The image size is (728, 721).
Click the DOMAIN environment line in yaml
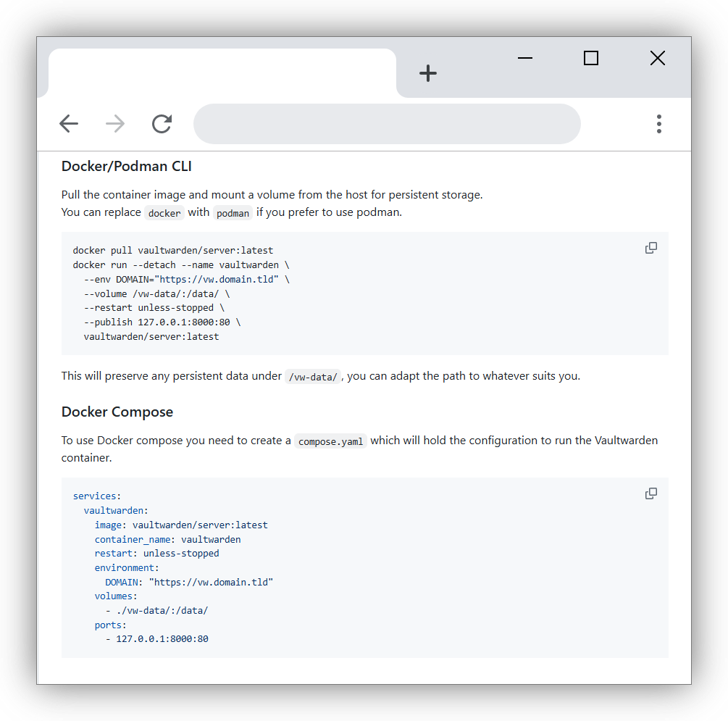coord(189,582)
